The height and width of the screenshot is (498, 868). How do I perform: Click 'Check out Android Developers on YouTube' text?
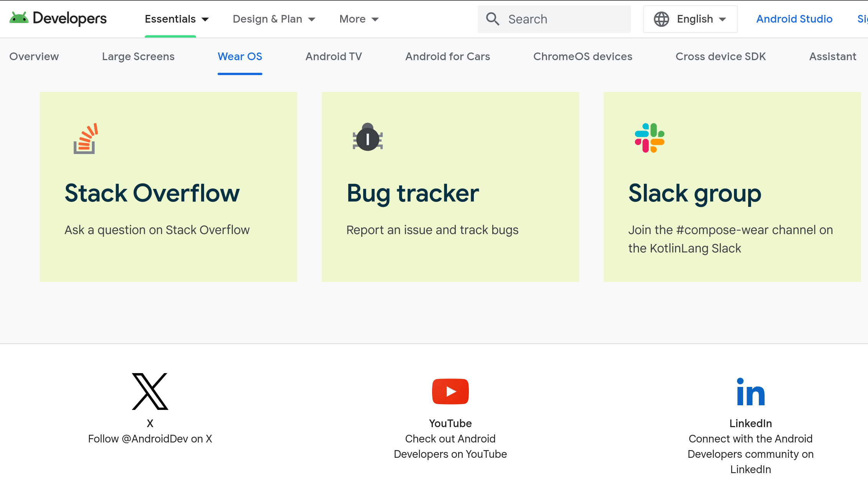pos(450,446)
